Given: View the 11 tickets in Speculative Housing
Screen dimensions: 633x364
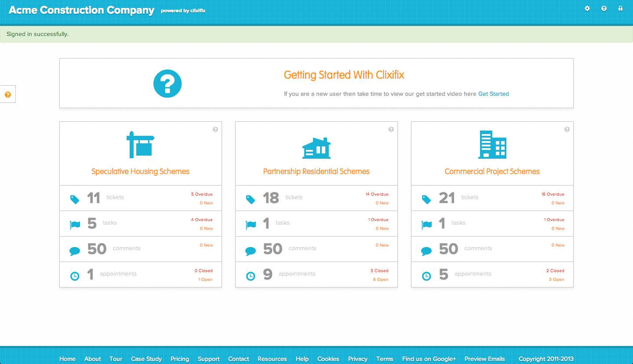Looking at the screenshot, I should click(x=94, y=198).
